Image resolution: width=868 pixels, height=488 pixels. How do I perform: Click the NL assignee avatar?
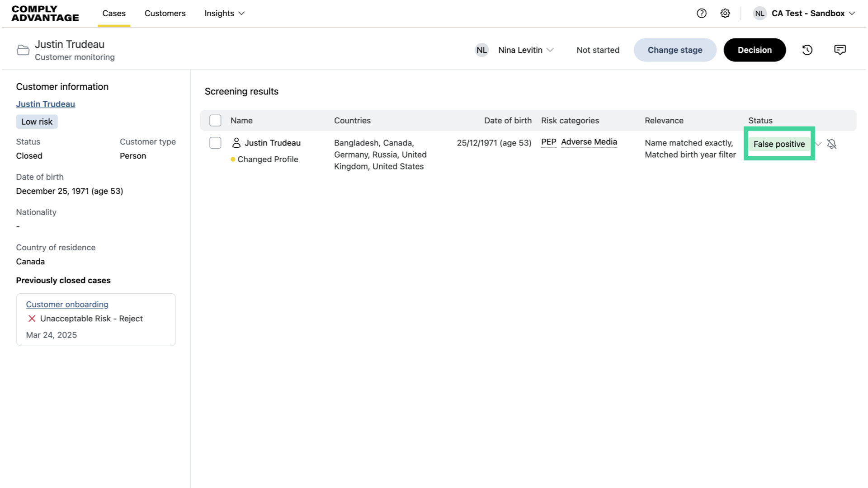coord(481,50)
